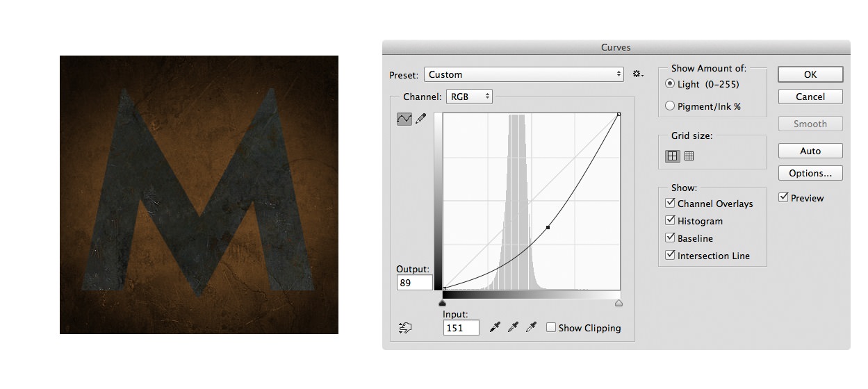This screenshot has width=868, height=389.
Task: Click the Output value field
Action: 413,283
